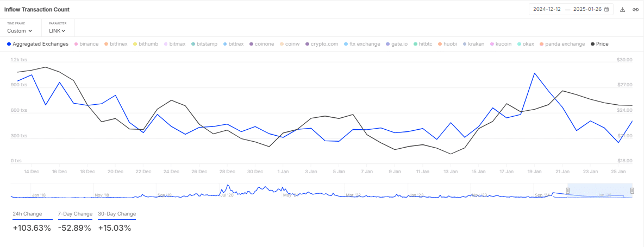This screenshot has height=247, width=644.
Task: Click the right handle of range navigator
Action: click(x=632, y=191)
